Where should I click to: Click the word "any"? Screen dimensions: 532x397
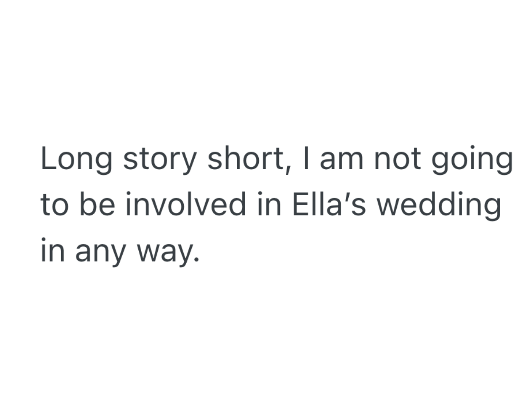click(x=100, y=251)
